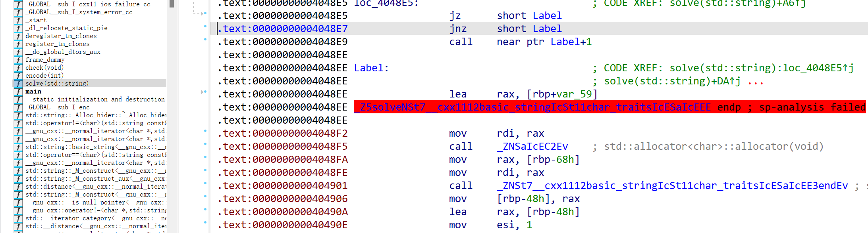The height and width of the screenshot is (233, 868).
Task: Click the function icon next to solve(std::string)
Action: coord(18,84)
